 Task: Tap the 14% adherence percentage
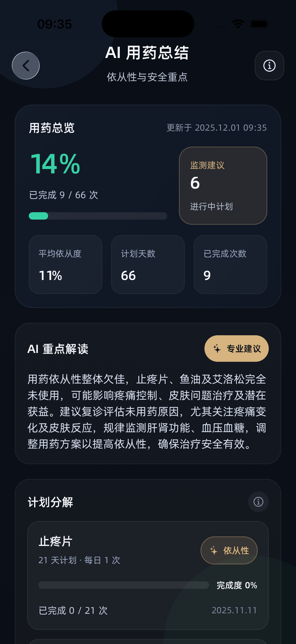pyautogui.click(x=55, y=164)
